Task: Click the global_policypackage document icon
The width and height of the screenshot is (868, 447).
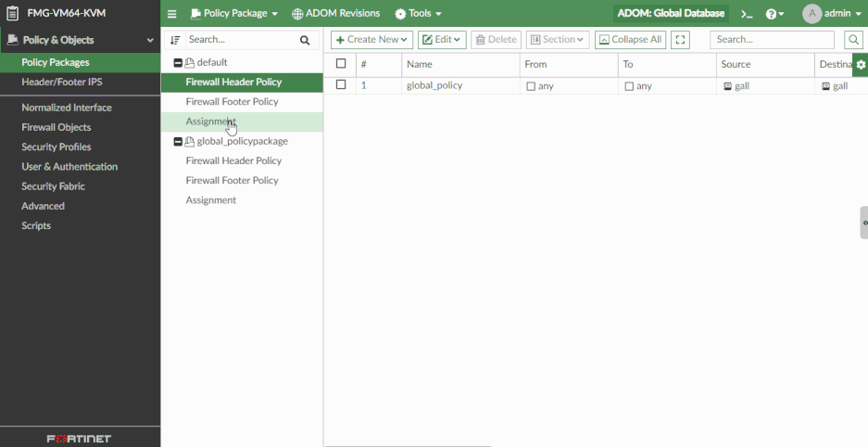Action: tap(190, 142)
